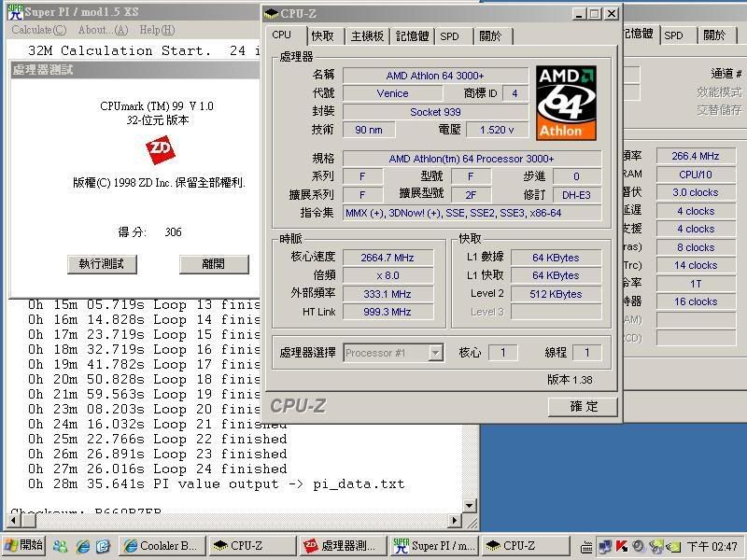Click the AMD Athlon 64 logo
The image size is (747, 560).
coord(566,103)
